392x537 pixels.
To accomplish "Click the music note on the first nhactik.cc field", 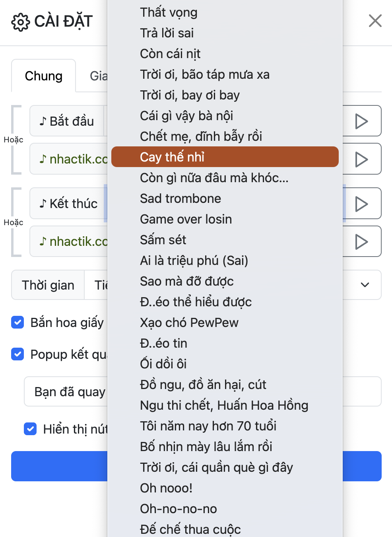I will (x=43, y=159).
